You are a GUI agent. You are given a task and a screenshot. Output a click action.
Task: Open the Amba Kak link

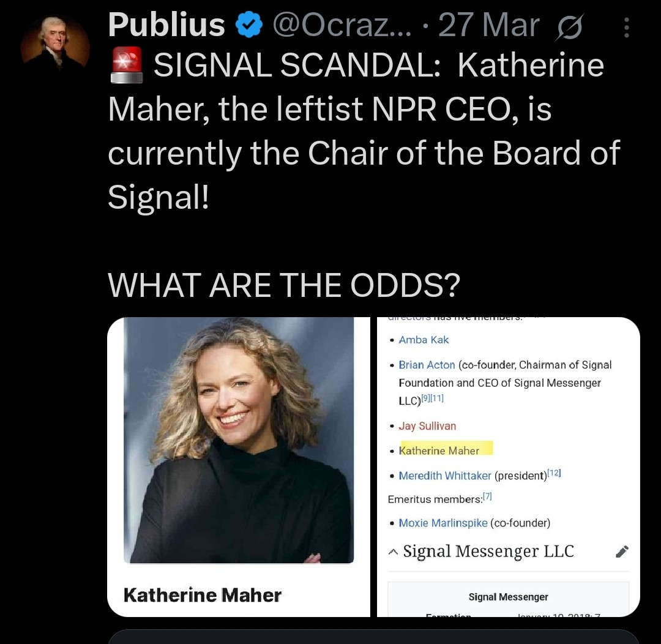click(424, 340)
